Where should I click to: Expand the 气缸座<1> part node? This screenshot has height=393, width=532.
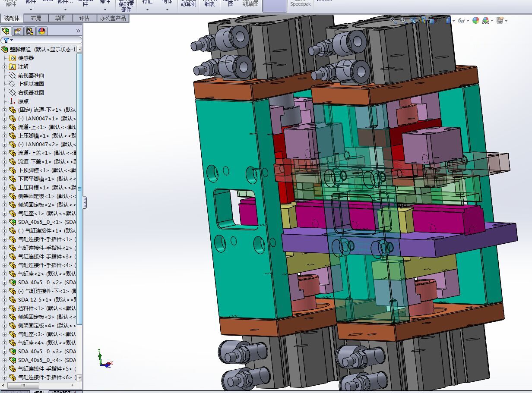5,214
